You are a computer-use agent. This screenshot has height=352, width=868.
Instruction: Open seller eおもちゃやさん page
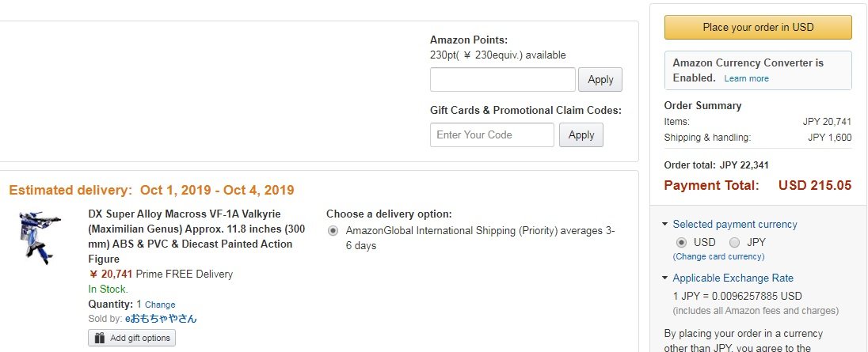pyautogui.click(x=161, y=319)
